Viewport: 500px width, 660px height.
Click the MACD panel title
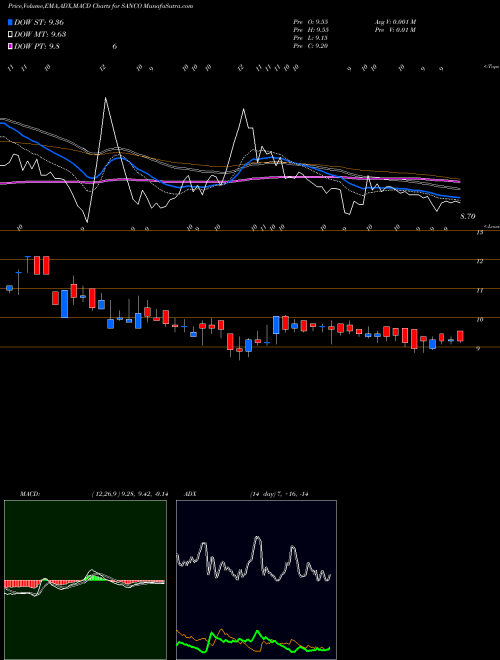[29, 494]
